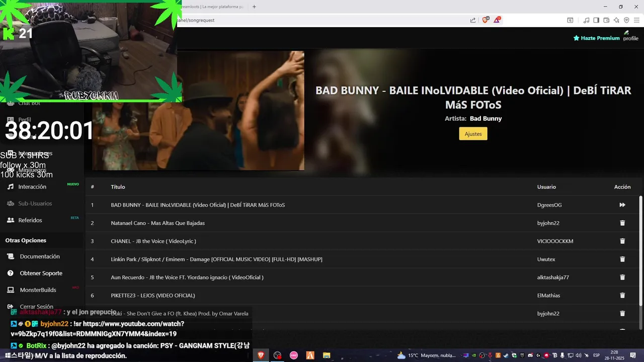Screen dimensions: 644x362
Task: Click the Brave icon in the taskbar
Action: click(261, 355)
